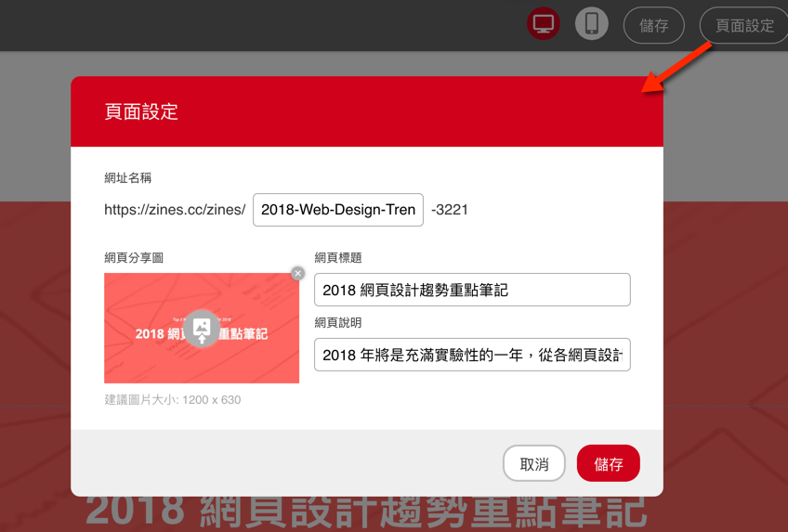This screenshot has height=532, width=788.
Task: Click the 頁面設定 dialog title
Action: point(141,112)
